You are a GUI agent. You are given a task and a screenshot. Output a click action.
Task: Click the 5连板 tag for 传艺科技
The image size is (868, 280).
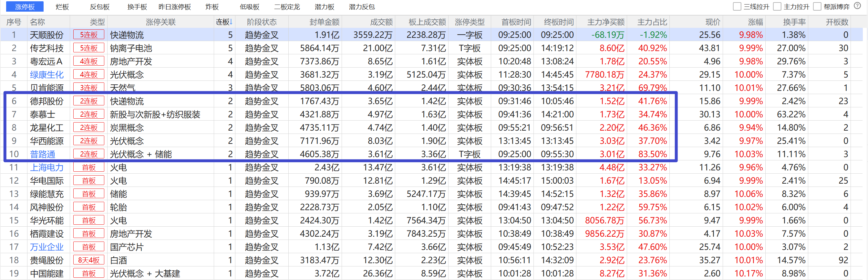pyautogui.click(x=88, y=48)
